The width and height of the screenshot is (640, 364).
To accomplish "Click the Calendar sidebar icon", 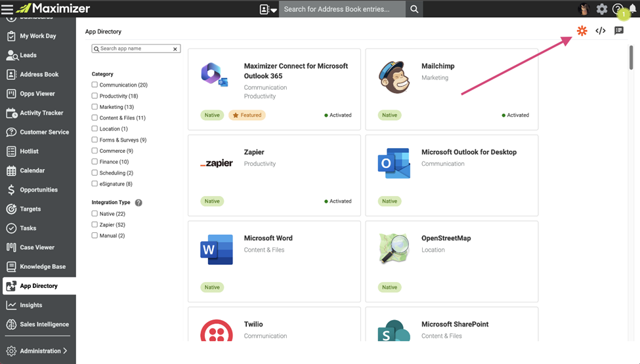I will click(11, 171).
